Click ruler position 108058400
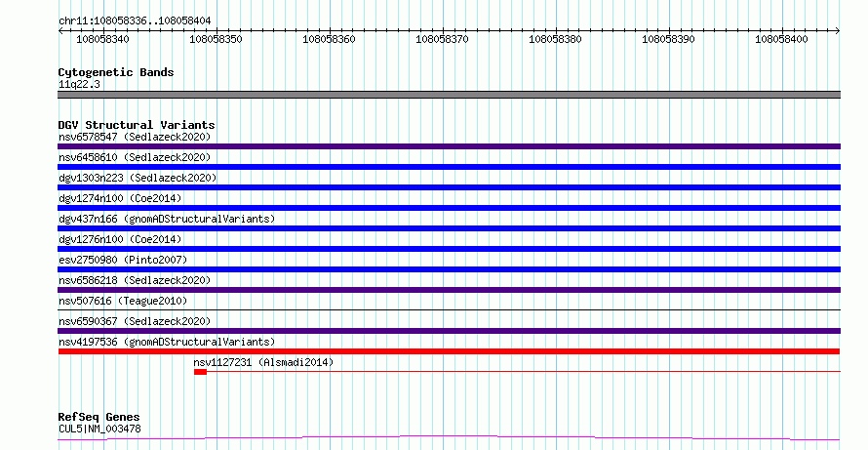The width and height of the screenshot is (868, 450). point(781,39)
